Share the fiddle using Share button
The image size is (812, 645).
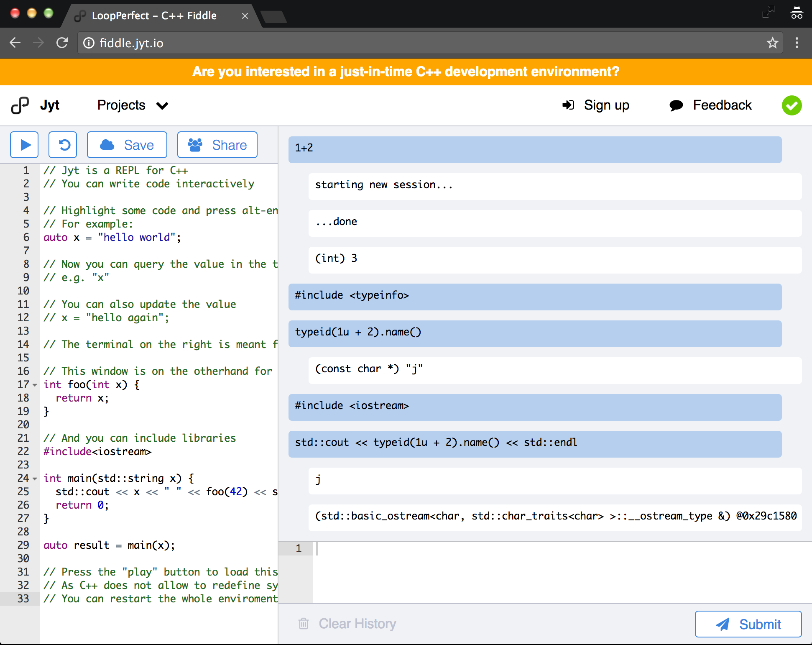point(217,145)
